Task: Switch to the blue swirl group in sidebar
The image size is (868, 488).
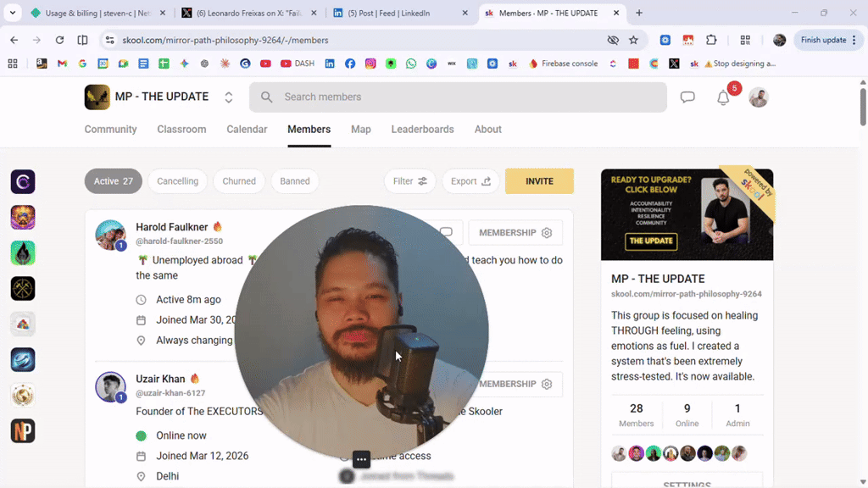Action: [x=23, y=359]
